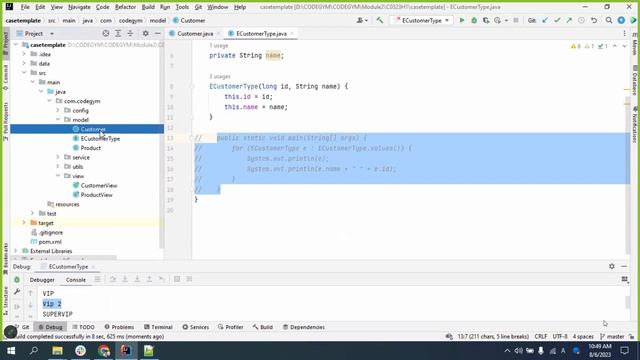Open the Dependencies tool window
The image size is (640, 360).
304,327
